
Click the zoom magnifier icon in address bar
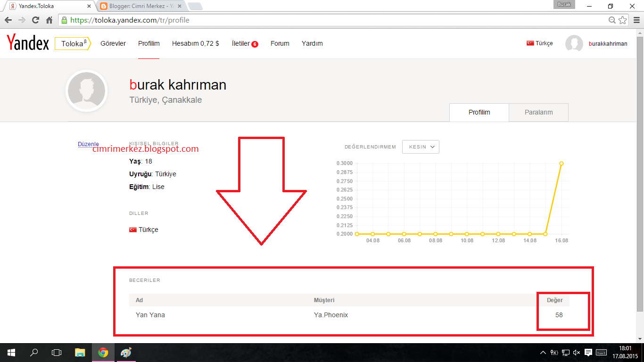pos(612,20)
